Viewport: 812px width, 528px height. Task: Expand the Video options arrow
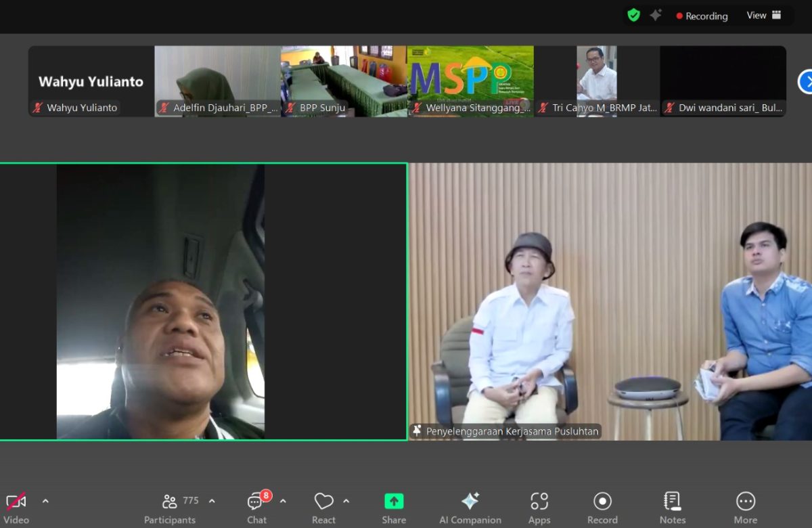click(45, 501)
